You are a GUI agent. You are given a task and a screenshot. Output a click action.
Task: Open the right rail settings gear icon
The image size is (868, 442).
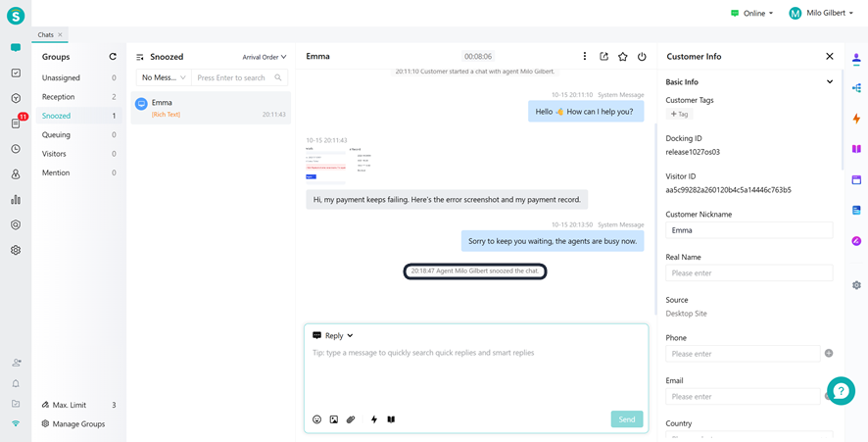[856, 285]
